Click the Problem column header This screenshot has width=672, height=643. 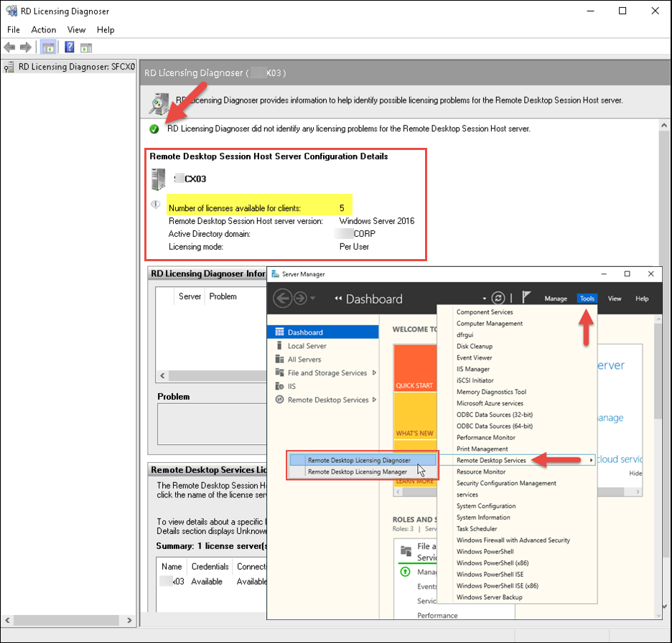click(223, 296)
